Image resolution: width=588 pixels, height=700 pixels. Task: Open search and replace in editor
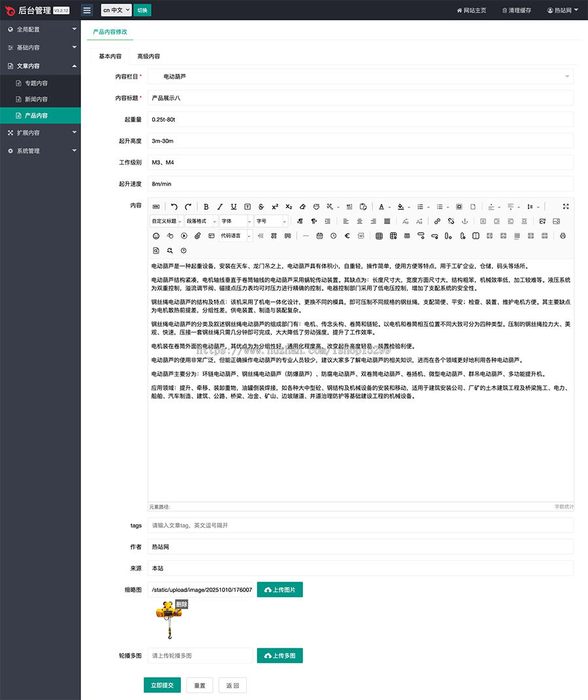(169, 250)
